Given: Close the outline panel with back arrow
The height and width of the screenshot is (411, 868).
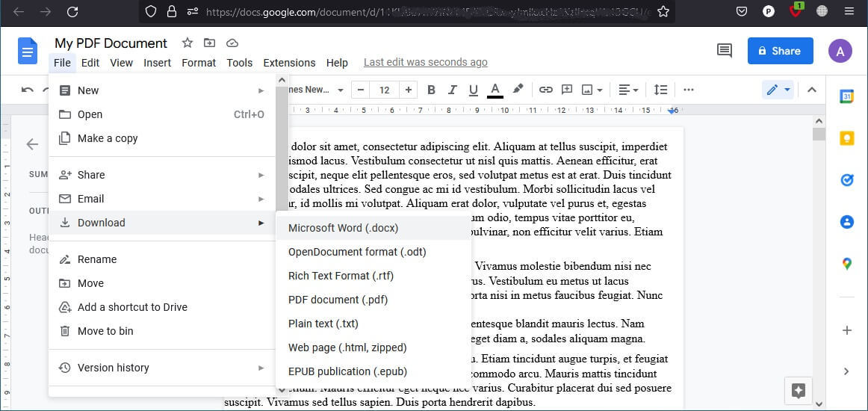Looking at the screenshot, I should [32, 144].
